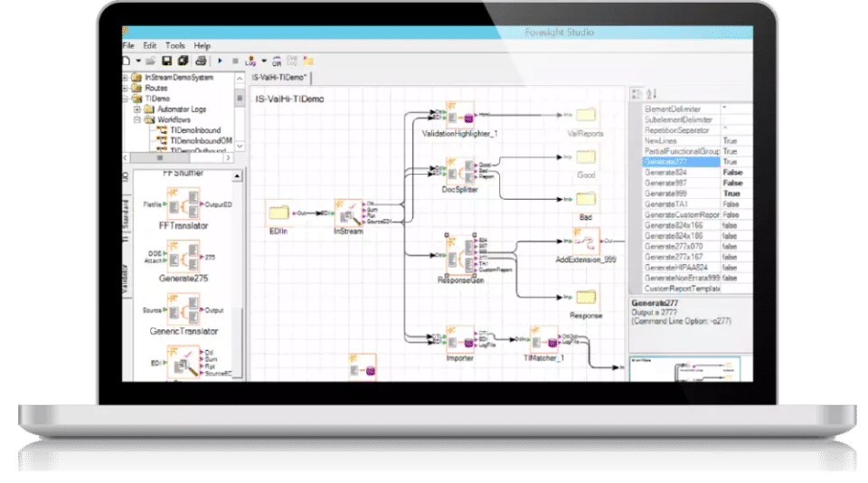Click the CustomReportTemplate value field
Screen dimensions: 868x483
737,289
